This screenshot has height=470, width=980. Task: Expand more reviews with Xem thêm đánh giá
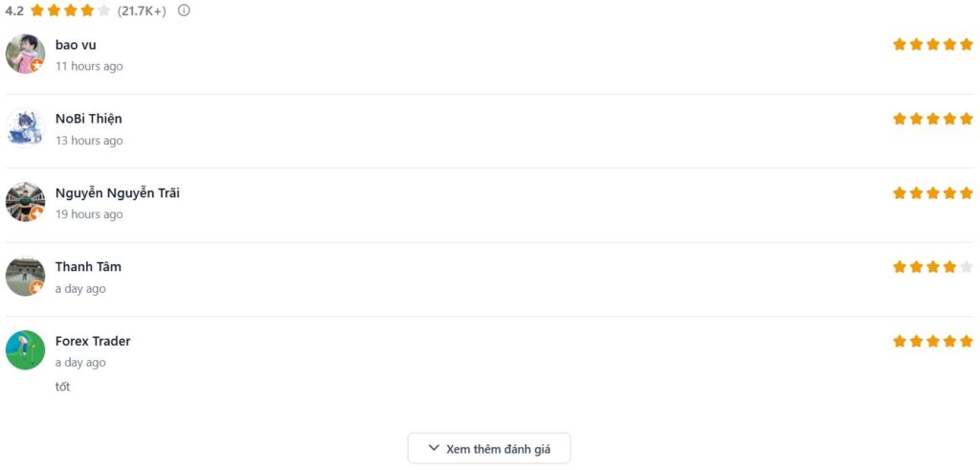coord(489,448)
